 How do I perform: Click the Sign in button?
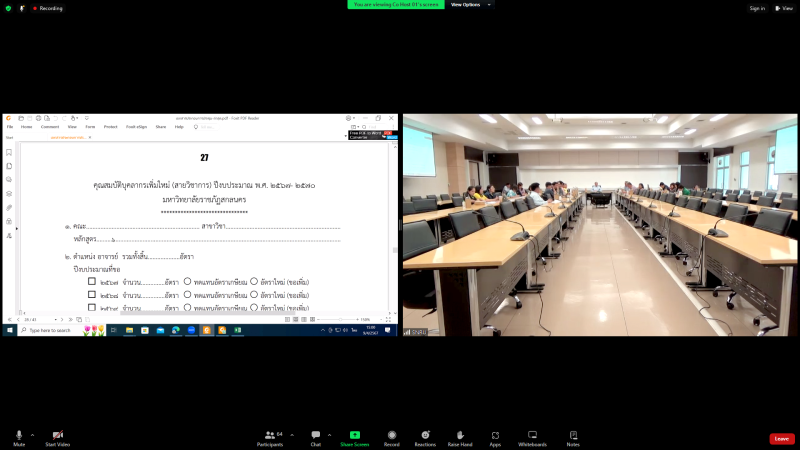click(x=757, y=8)
